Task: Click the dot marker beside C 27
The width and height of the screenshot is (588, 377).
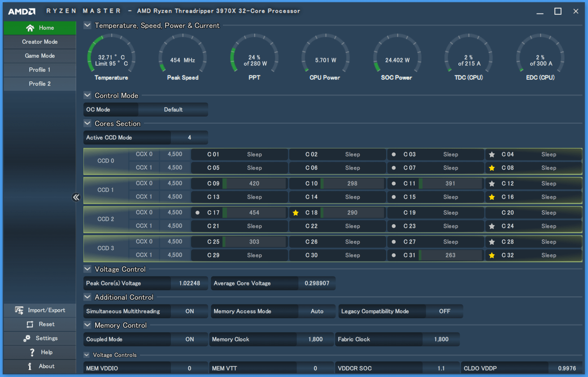Action: coord(394,242)
